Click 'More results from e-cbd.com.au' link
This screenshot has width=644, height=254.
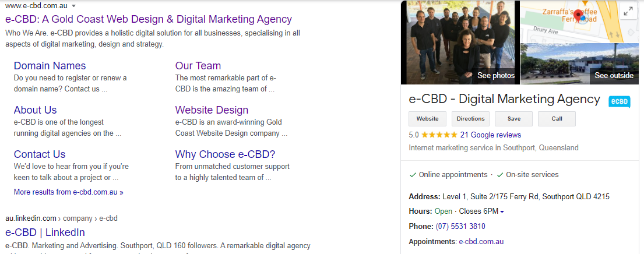[68, 192]
